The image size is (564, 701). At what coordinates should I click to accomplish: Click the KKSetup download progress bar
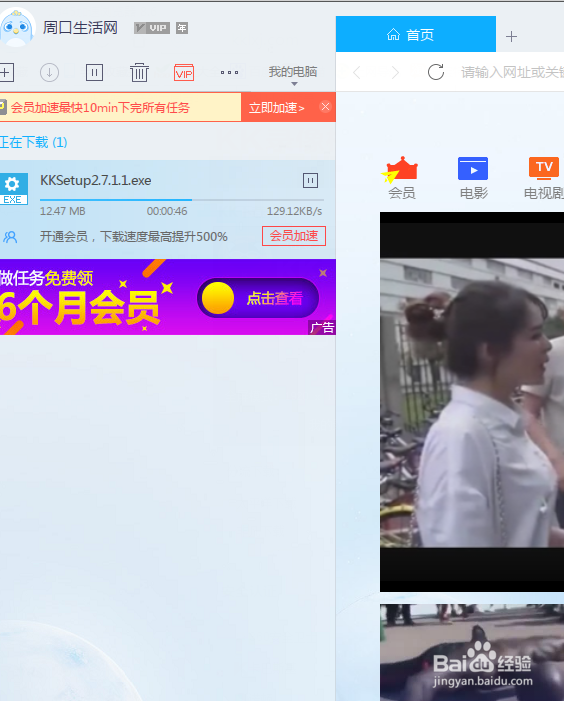[181, 200]
